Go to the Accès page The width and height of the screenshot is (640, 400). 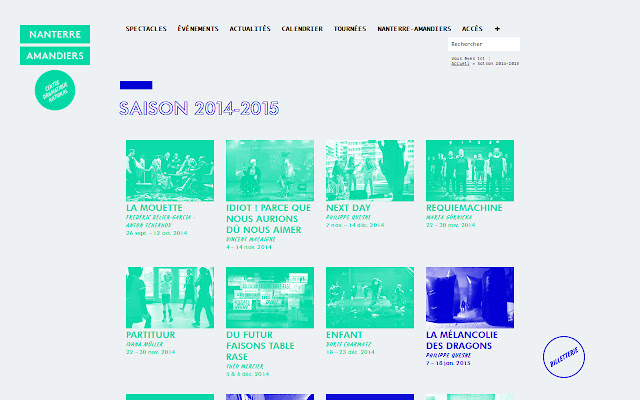tap(472, 29)
